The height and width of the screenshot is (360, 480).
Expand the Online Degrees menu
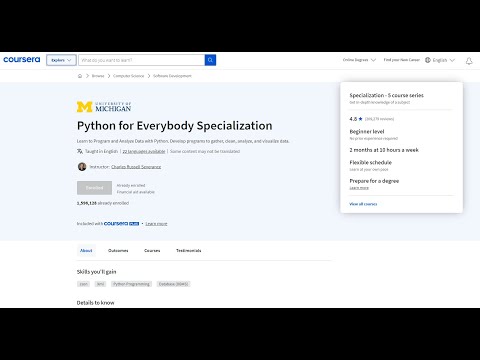point(359,60)
